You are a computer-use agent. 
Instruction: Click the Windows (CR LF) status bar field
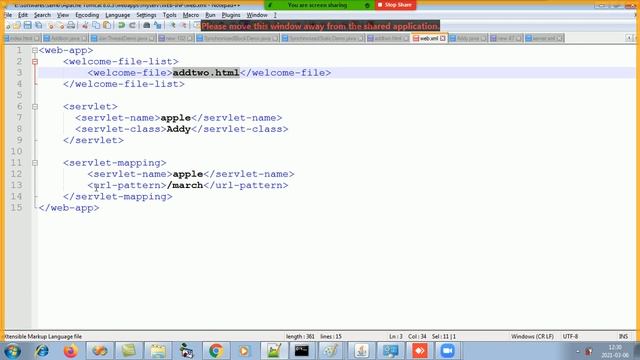pyautogui.click(x=532, y=336)
